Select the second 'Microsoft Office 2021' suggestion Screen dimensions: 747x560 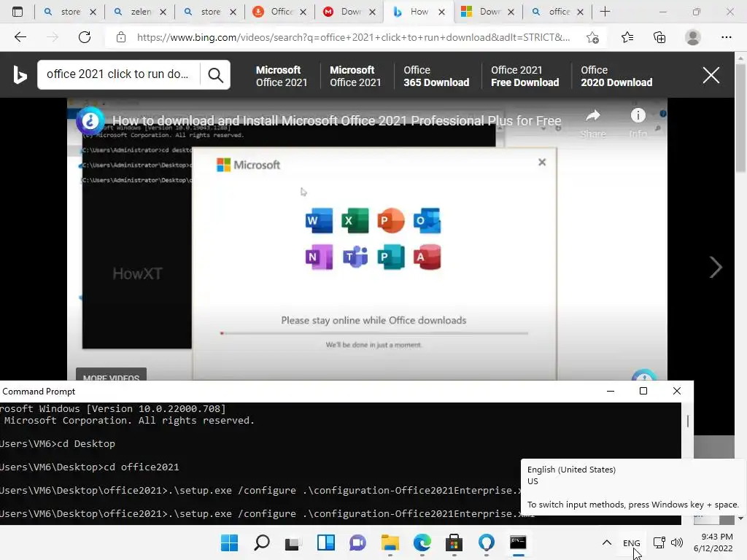tap(355, 76)
